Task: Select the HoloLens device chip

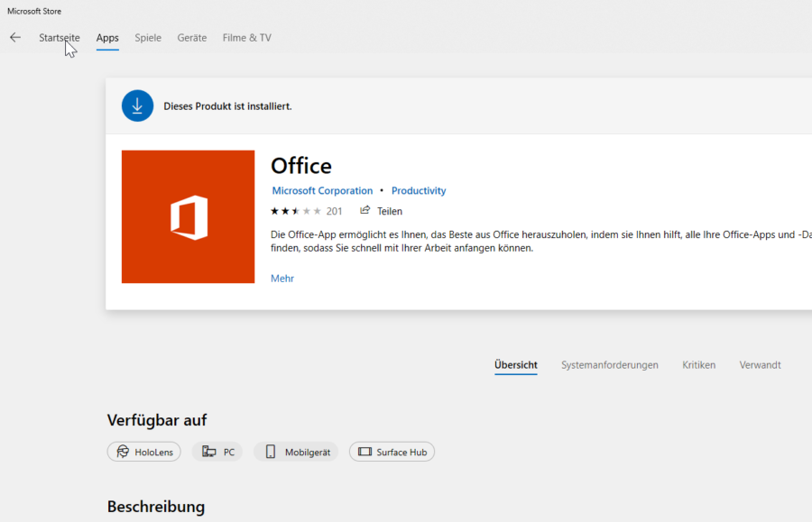Action: coord(144,452)
